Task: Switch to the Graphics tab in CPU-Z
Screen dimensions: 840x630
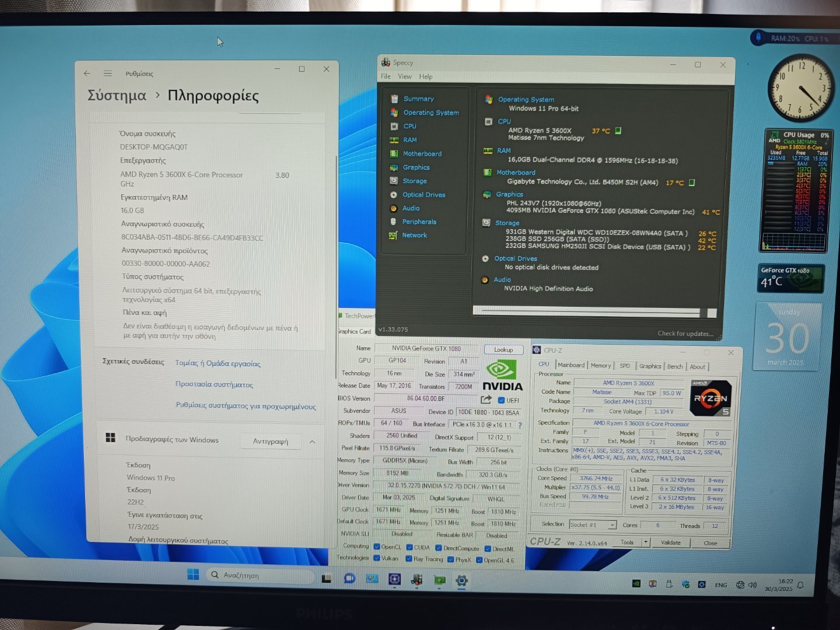Action: tap(650, 366)
